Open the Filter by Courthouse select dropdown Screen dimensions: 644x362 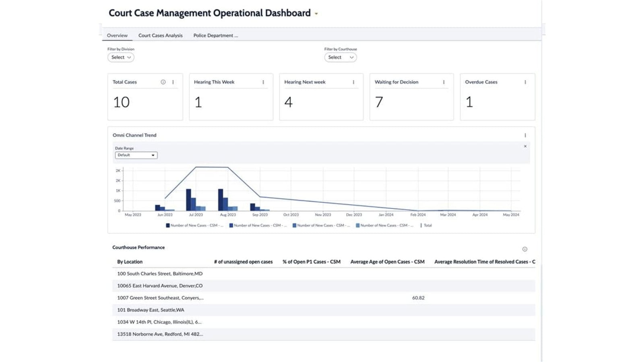tap(341, 58)
